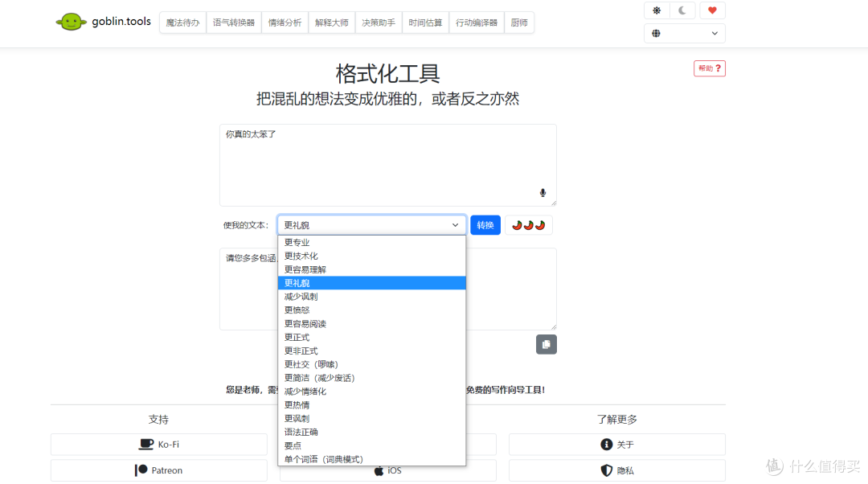Viewport: 868px width, 484px height.
Task: Open the 厨师 tab
Action: click(519, 23)
